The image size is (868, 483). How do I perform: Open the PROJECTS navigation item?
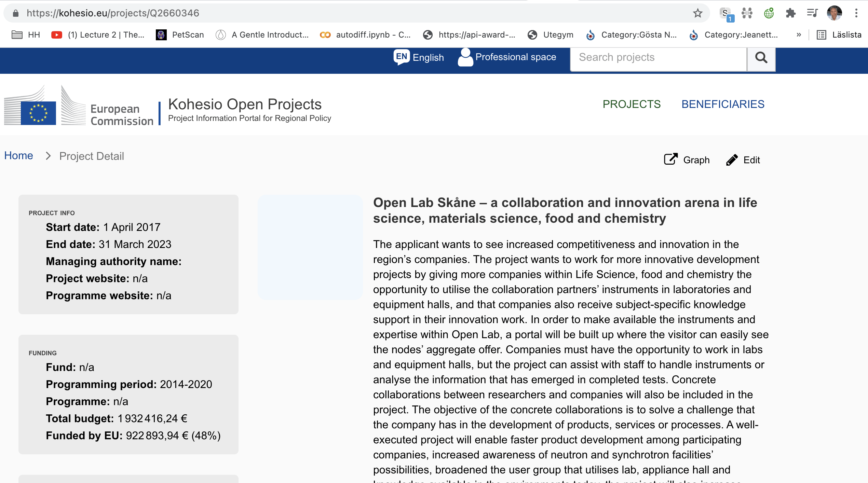tap(632, 104)
